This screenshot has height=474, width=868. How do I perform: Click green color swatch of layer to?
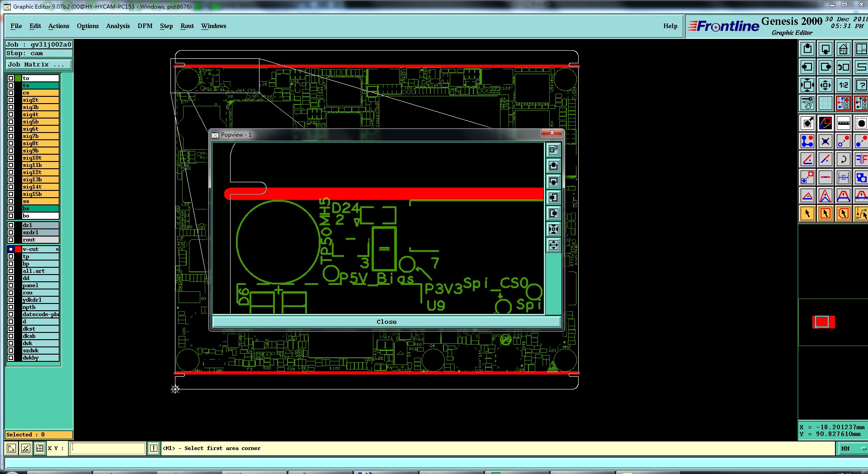(18, 78)
